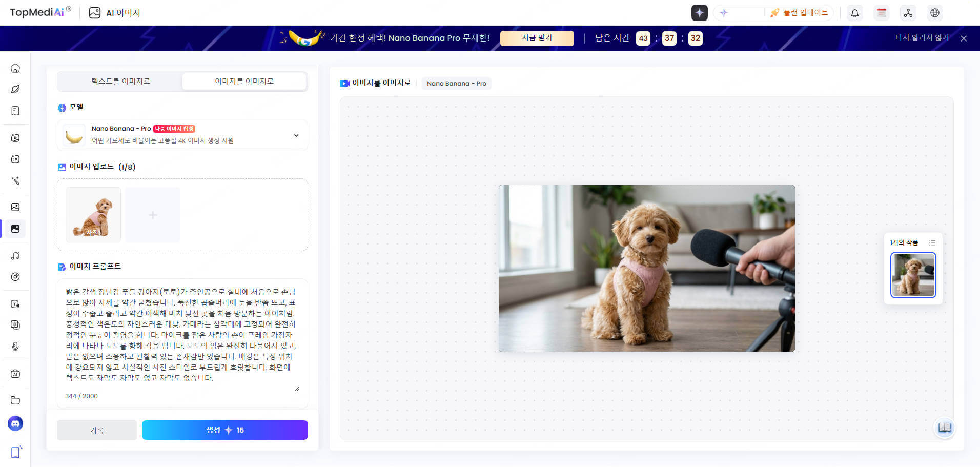Open the Discord community icon
The width and height of the screenshot is (980, 467).
pos(15,423)
